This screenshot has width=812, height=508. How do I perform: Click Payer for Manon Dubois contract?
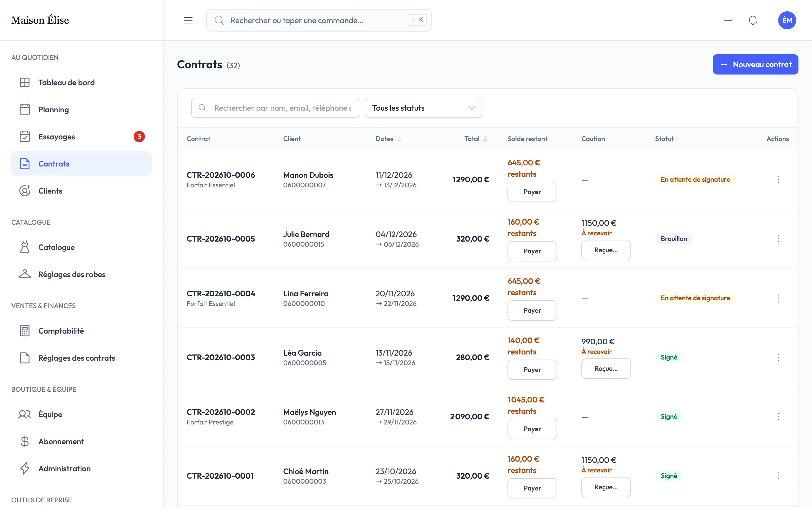pyautogui.click(x=532, y=192)
